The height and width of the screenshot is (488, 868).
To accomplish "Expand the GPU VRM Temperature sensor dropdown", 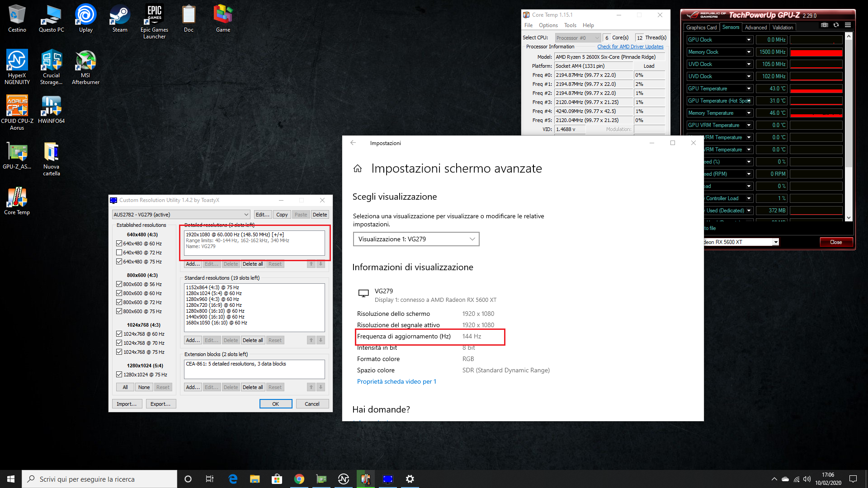I will pyautogui.click(x=749, y=125).
